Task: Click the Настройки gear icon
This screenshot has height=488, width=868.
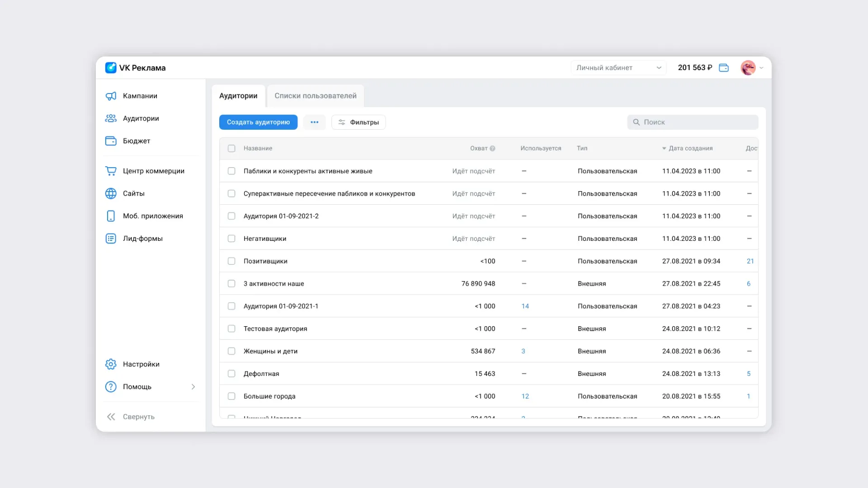Action: [x=111, y=364]
